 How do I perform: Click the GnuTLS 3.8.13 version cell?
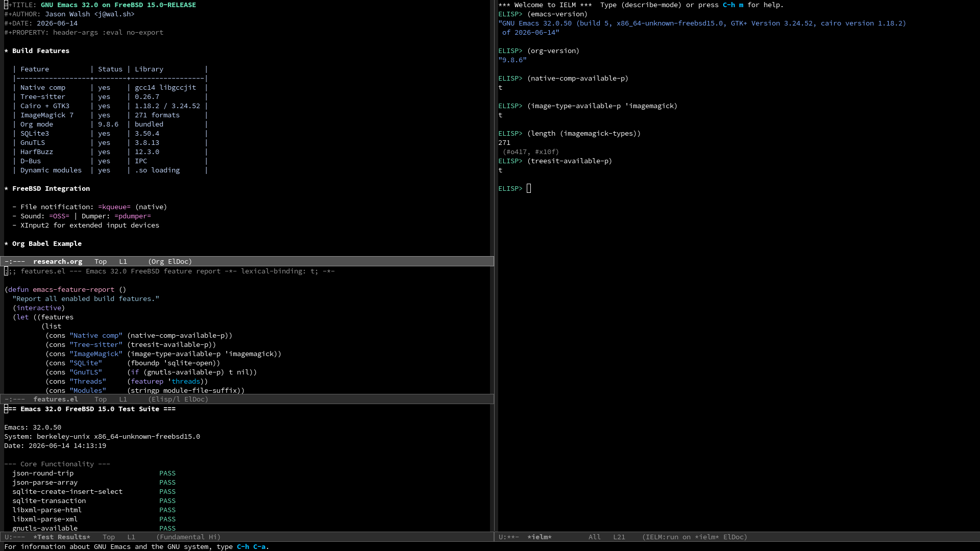pos(147,142)
